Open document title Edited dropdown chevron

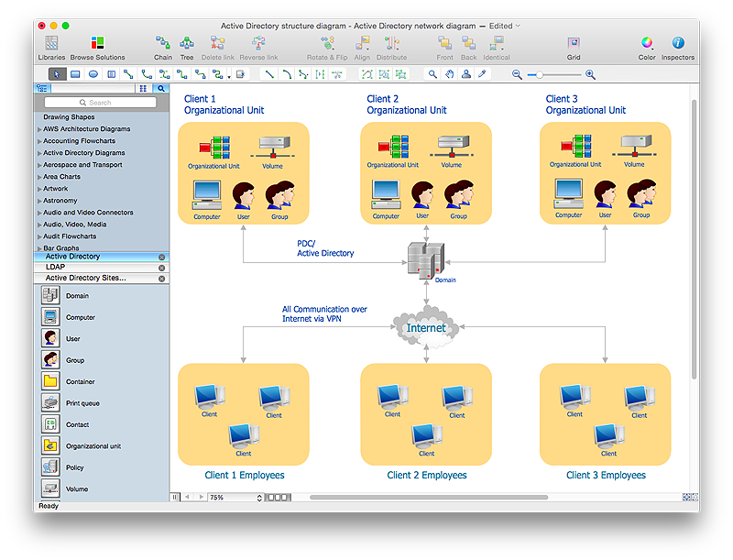coord(518,27)
